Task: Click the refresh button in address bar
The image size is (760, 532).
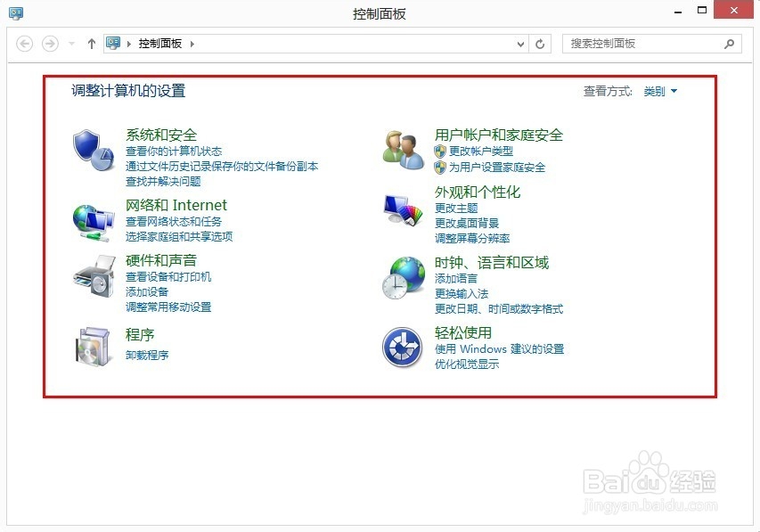Action: coord(540,43)
